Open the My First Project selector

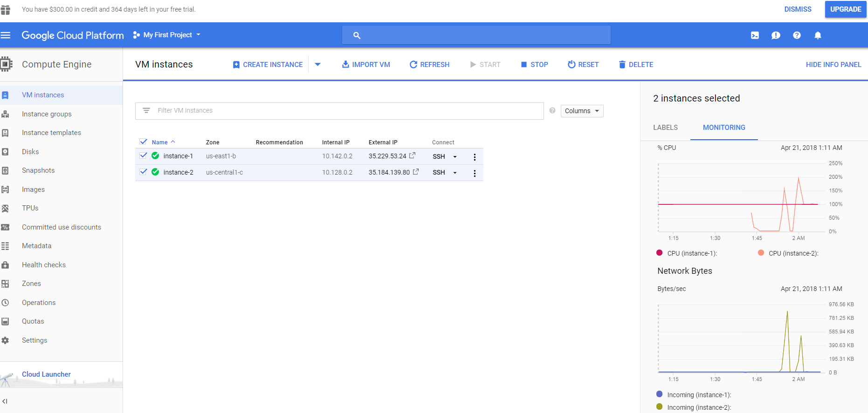[167, 35]
